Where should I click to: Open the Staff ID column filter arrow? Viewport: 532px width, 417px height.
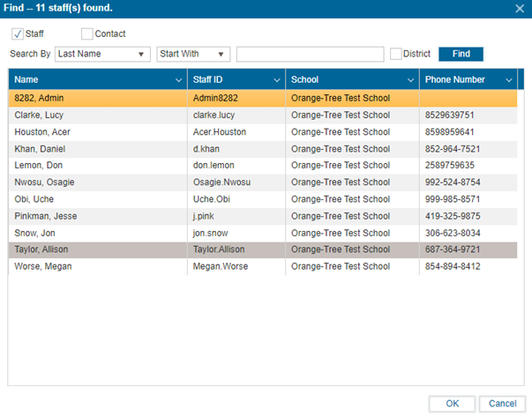[276, 80]
